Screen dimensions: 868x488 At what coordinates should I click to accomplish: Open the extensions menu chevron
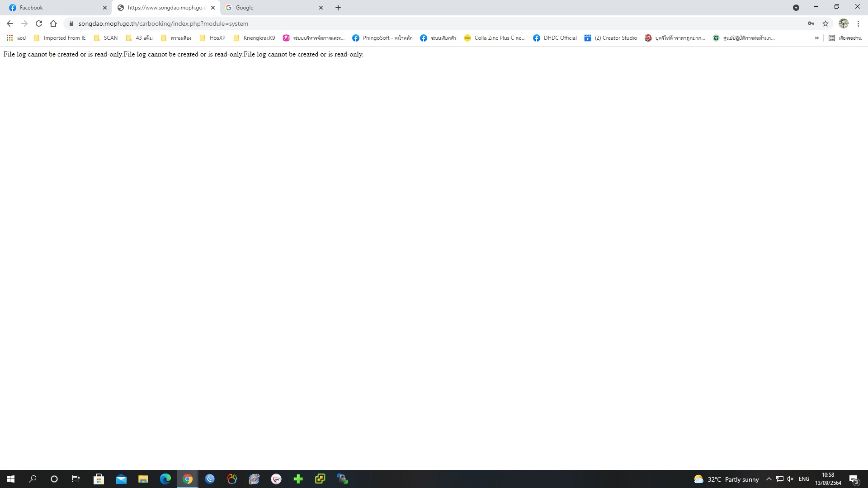coord(817,38)
